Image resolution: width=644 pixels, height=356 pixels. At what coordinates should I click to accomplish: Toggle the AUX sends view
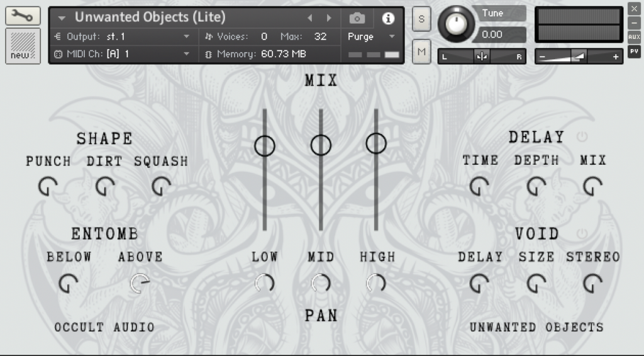(x=634, y=37)
